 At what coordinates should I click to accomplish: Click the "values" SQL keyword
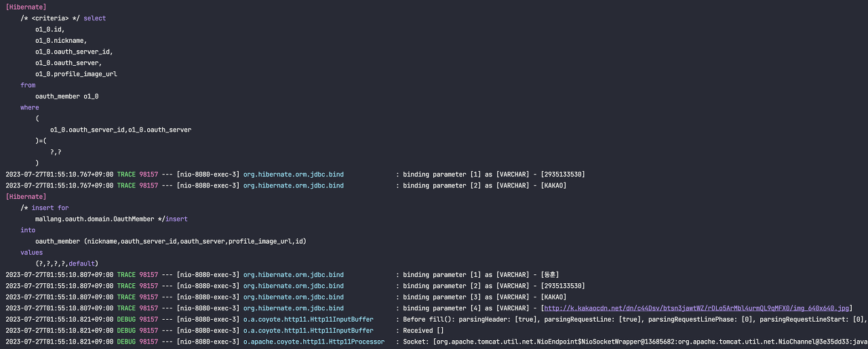(x=31, y=253)
